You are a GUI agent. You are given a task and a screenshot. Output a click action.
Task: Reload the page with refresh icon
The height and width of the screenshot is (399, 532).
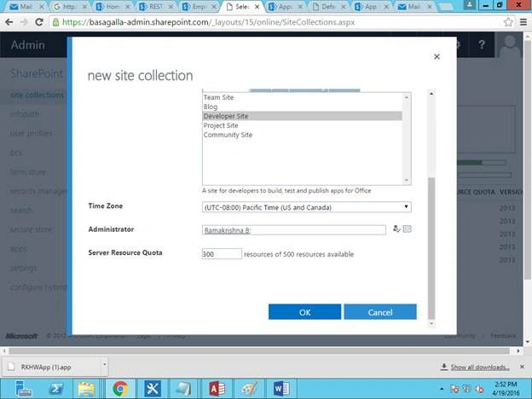click(x=39, y=22)
